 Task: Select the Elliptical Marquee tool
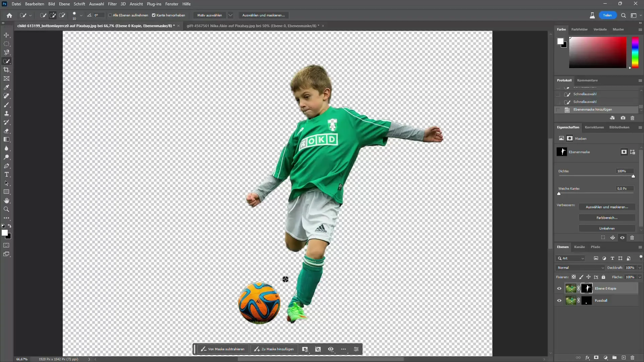6,44
